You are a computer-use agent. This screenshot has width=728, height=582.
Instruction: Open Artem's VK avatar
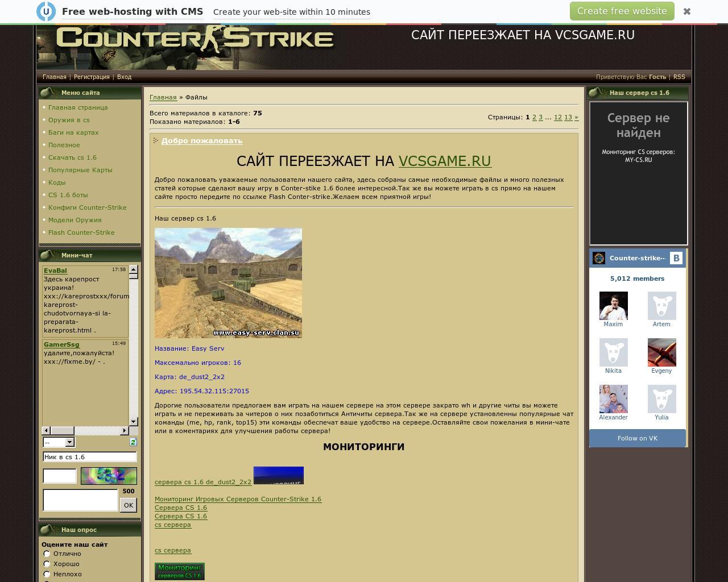[661, 306]
